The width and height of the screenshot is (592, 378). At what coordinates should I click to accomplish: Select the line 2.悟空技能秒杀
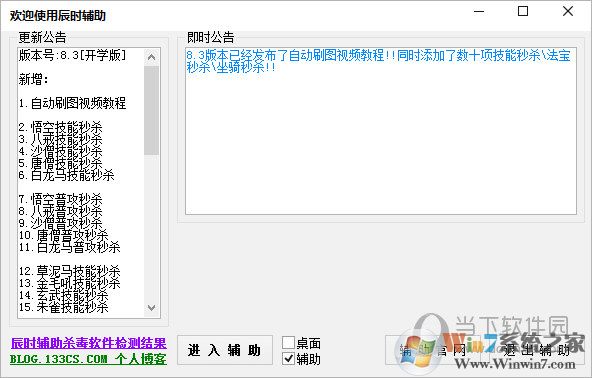click(60, 127)
